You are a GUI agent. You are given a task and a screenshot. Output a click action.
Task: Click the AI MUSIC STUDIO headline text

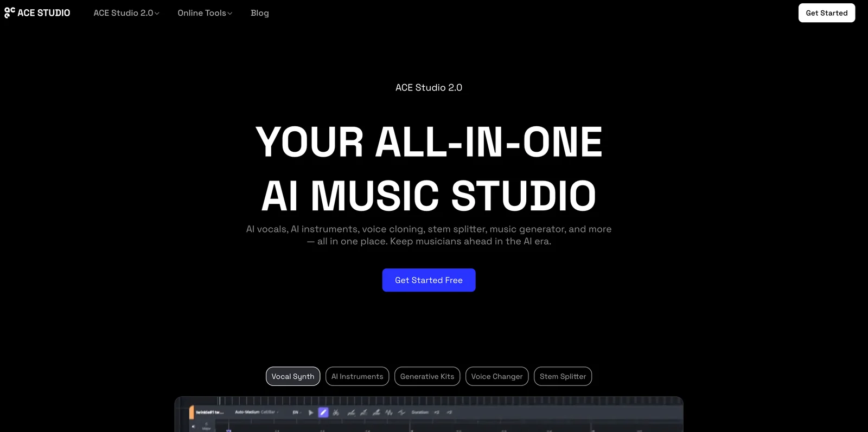[x=429, y=196]
